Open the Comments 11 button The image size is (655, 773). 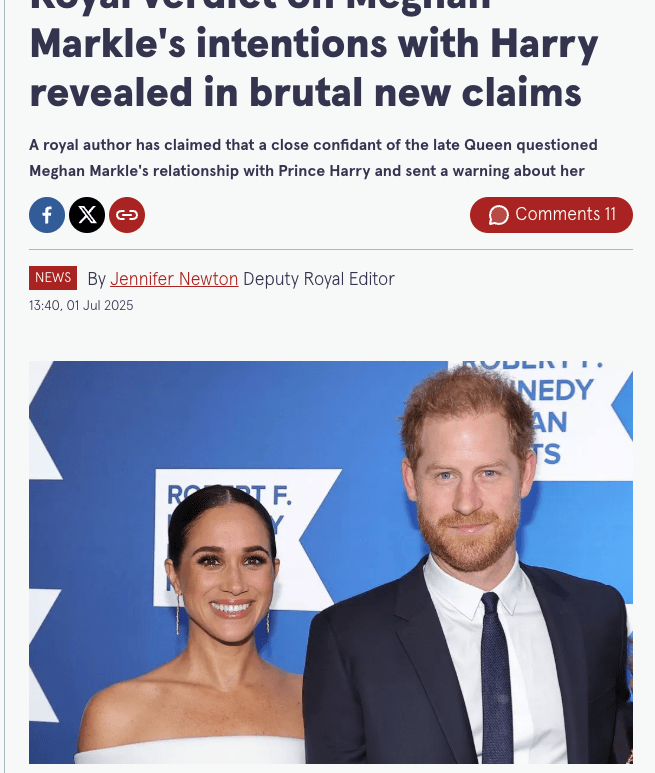tap(551, 215)
